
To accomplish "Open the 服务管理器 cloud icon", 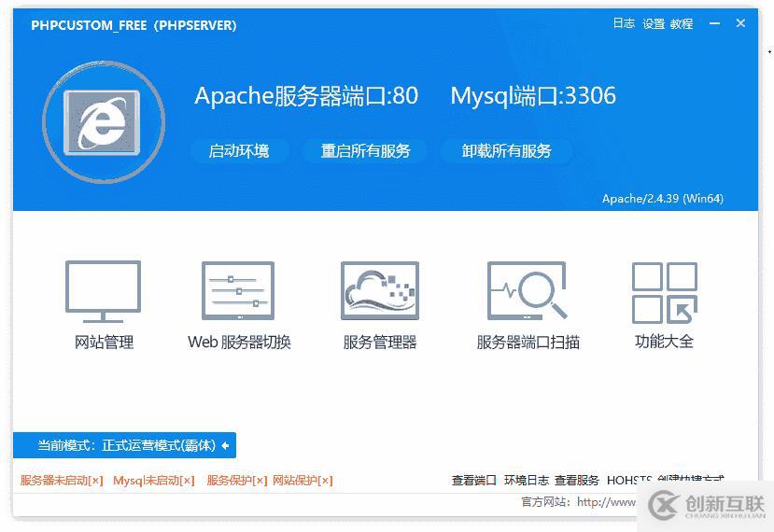I will pyautogui.click(x=380, y=290).
